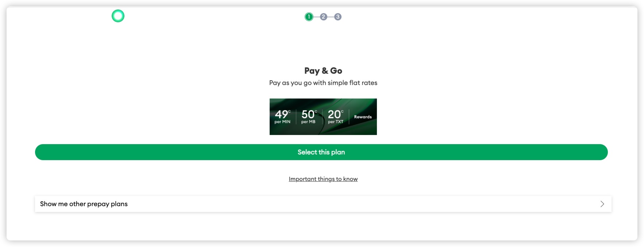
Task: Click the connector line between steps 2 and 3
Action: point(331,17)
